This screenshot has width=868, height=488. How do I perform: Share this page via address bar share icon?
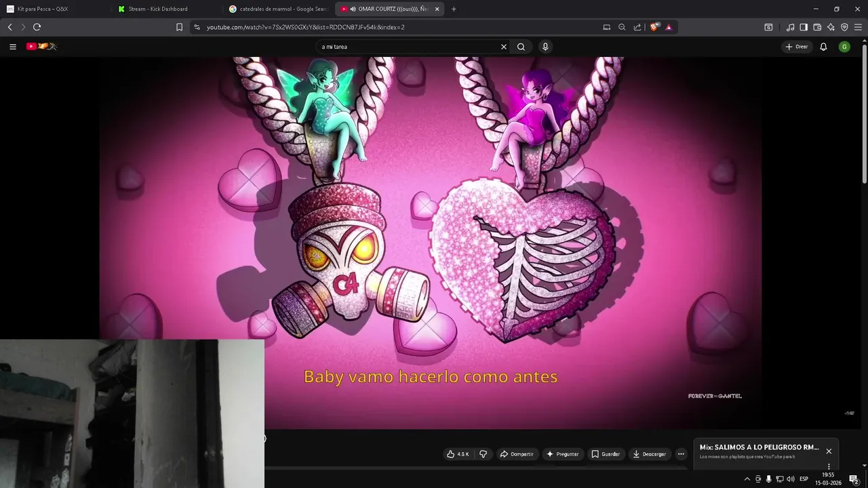coord(637,27)
